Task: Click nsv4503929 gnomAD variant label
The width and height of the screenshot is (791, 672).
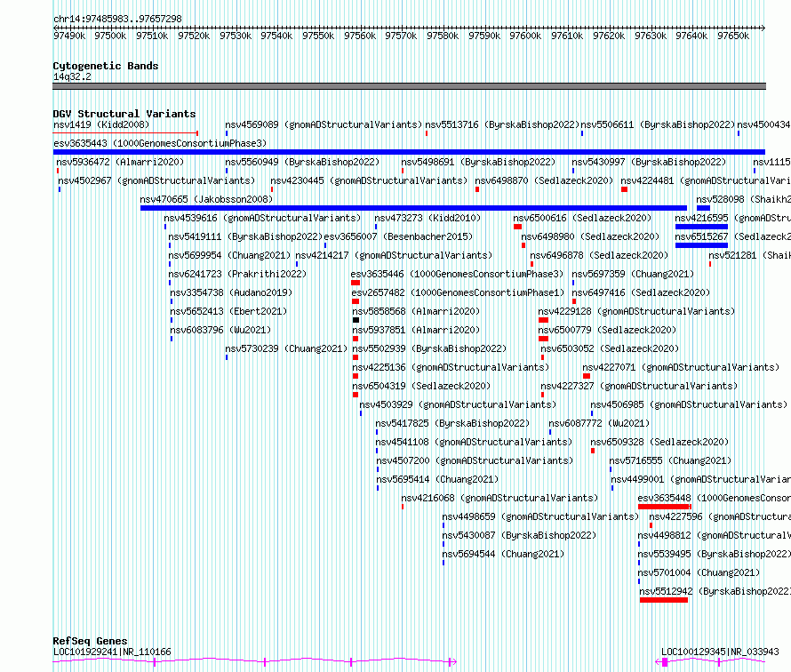Action: click(458, 404)
